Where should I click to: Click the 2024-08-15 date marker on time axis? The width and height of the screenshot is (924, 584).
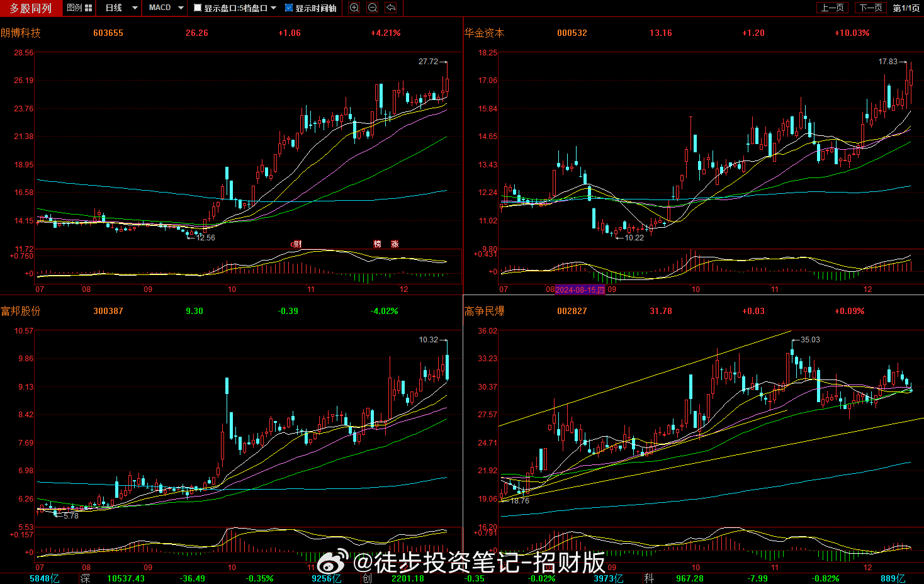click(580, 290)
